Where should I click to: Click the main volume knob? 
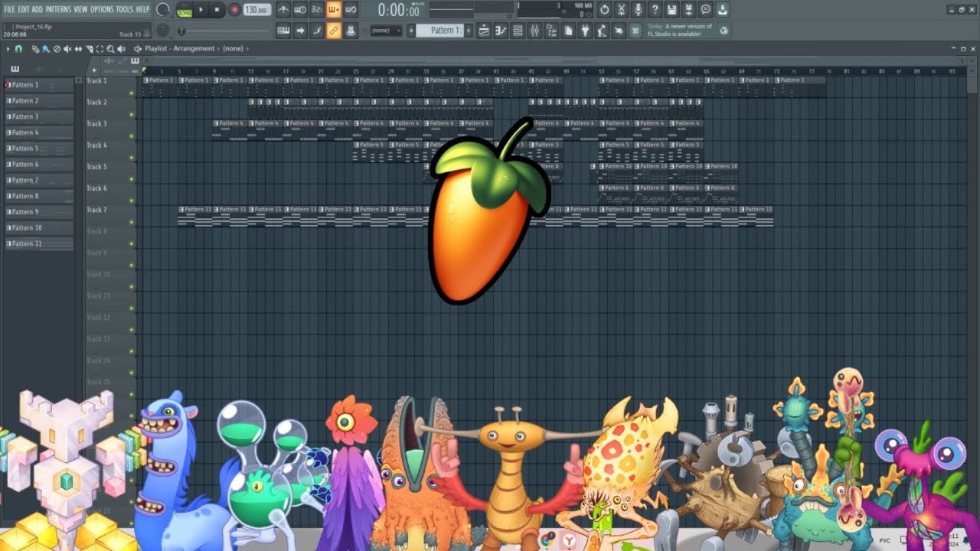(x=163, y=10)
